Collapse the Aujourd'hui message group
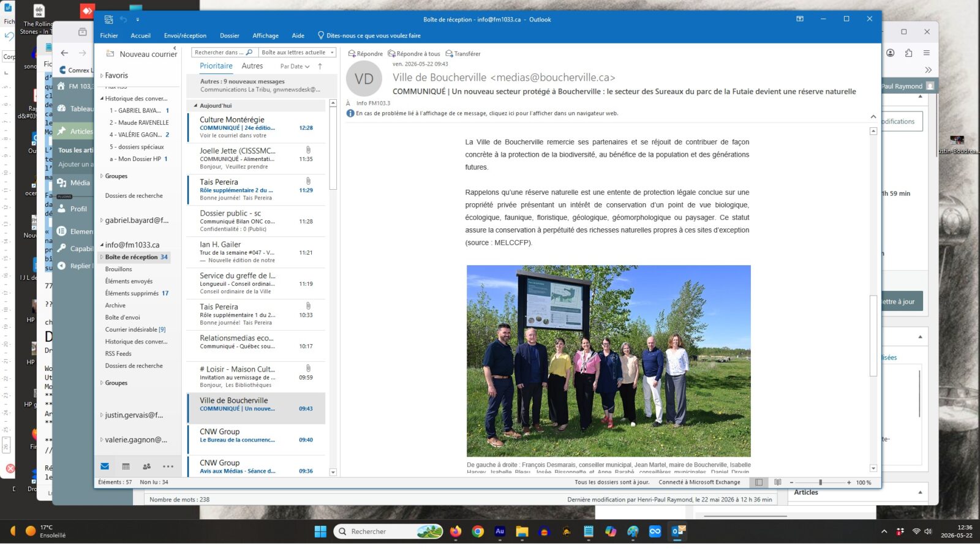 [196, 106]
